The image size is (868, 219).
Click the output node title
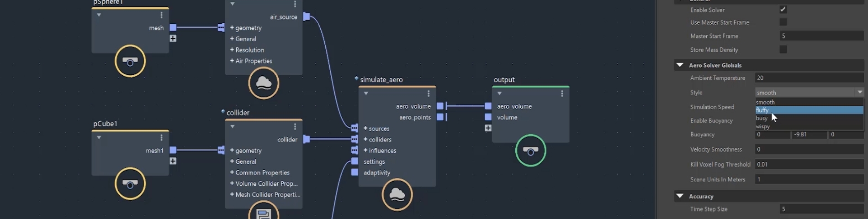click(x=504, y=79)
